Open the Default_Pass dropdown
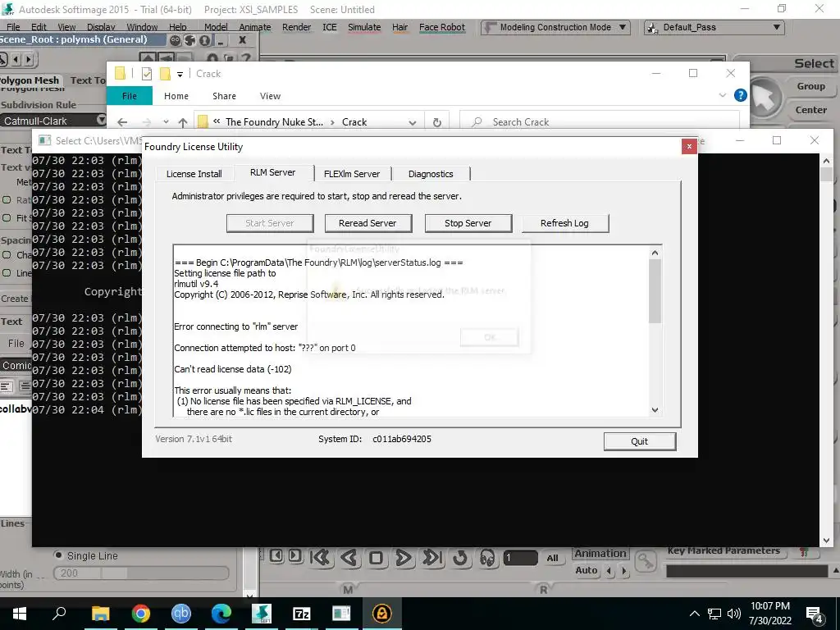 tap(714, 27)
